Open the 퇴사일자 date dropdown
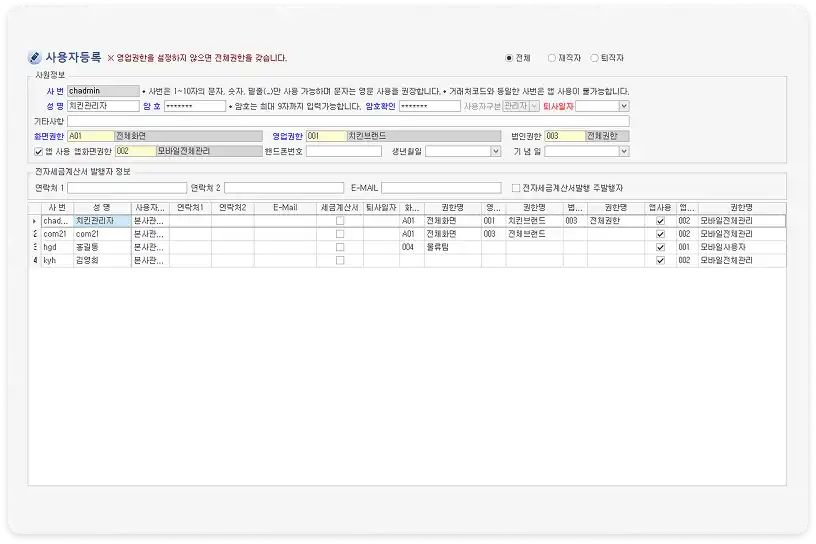 [624, 106]
